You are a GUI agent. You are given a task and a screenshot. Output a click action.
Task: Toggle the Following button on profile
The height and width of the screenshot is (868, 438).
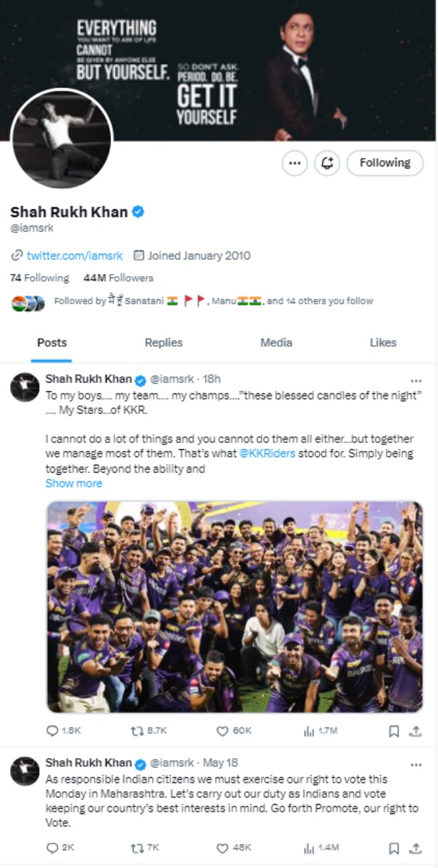pos(385,163)
